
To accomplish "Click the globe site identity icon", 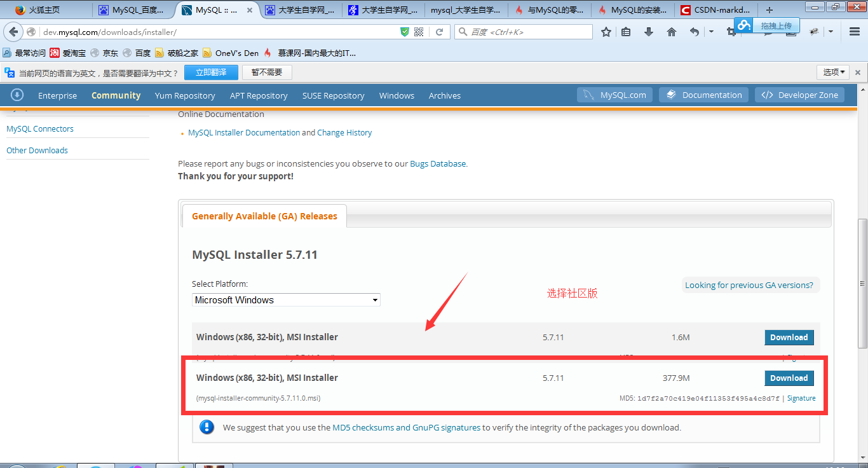I will pos(31,32).
